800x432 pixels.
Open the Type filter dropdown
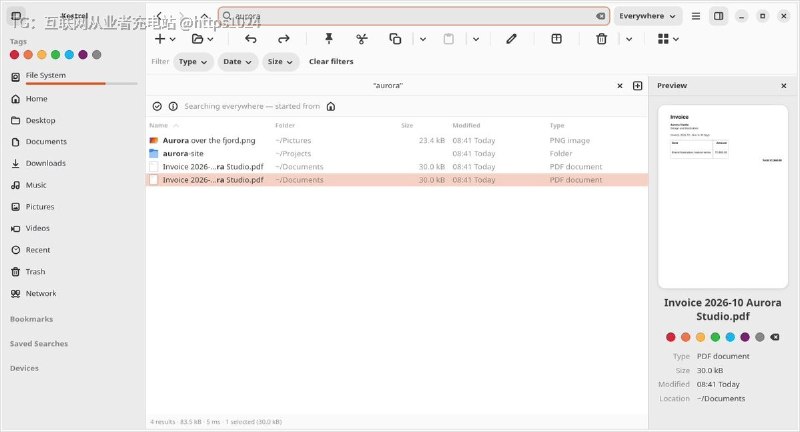[x=193, y=62]
